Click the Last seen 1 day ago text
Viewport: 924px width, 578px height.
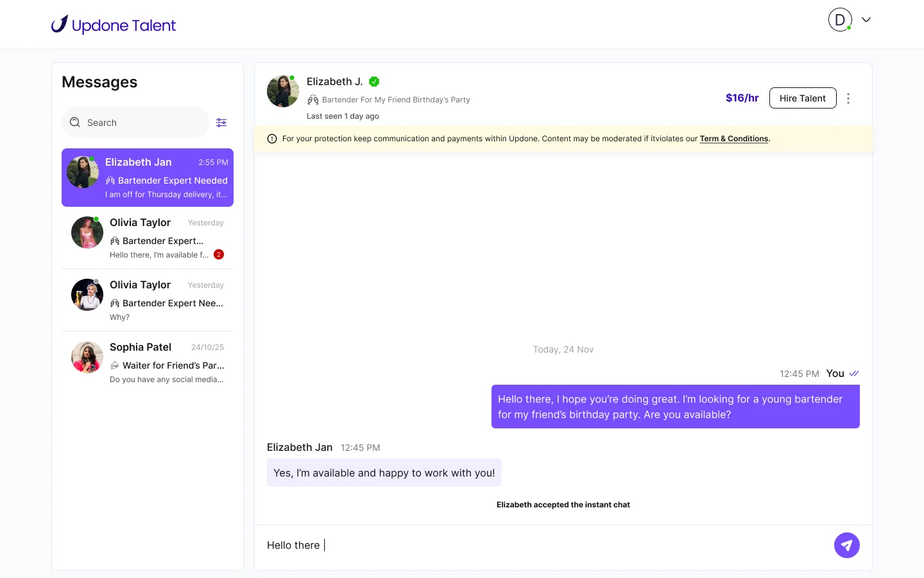(x=343, y=116)
